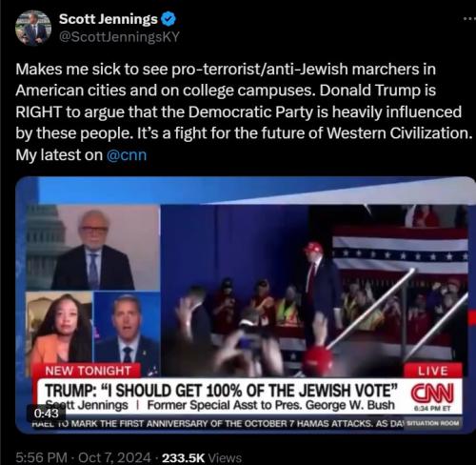
Task: Open the three-dot more options menu
Action: (469, 19)
